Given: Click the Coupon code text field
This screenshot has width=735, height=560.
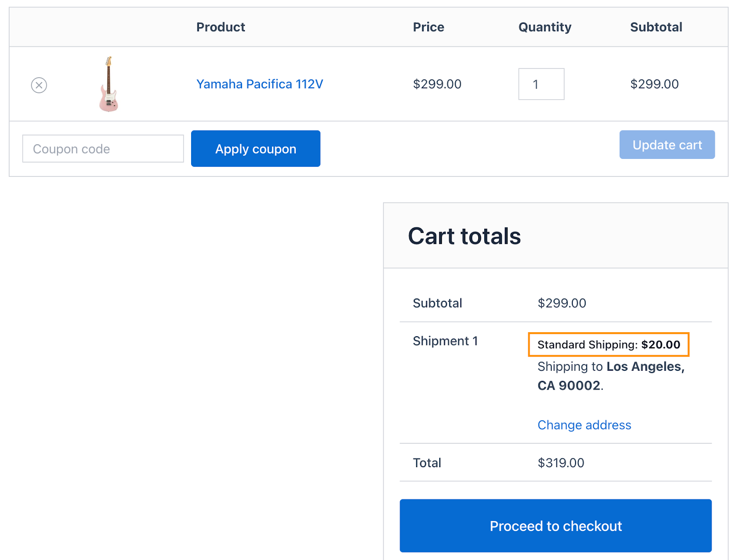Looking at the screenshot, I should pos(103,149).
